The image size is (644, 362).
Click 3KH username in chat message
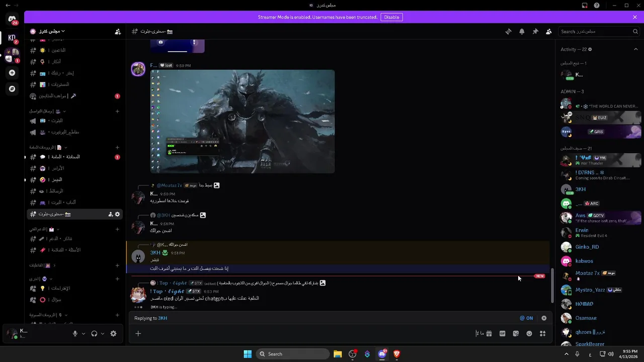pyautogui.click(x=155, y=253)
